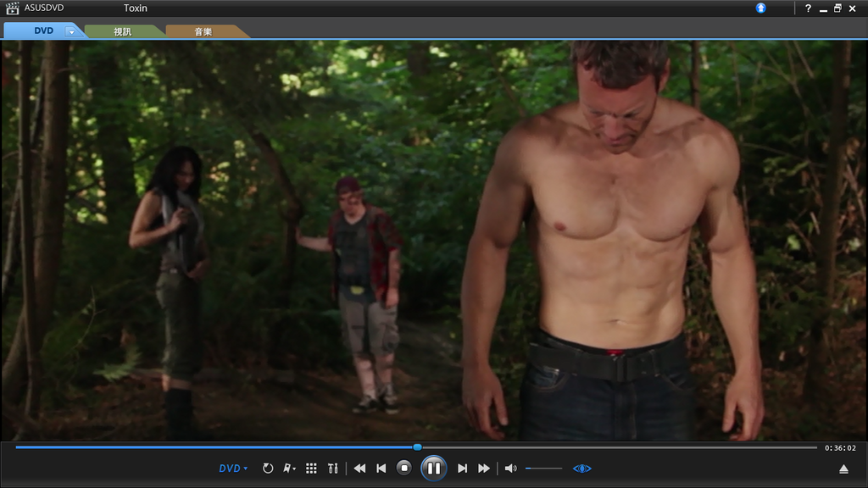Open the help question mark
This screenshot has width=868, height=488.
pyautogui.click(x=808, y=8)
